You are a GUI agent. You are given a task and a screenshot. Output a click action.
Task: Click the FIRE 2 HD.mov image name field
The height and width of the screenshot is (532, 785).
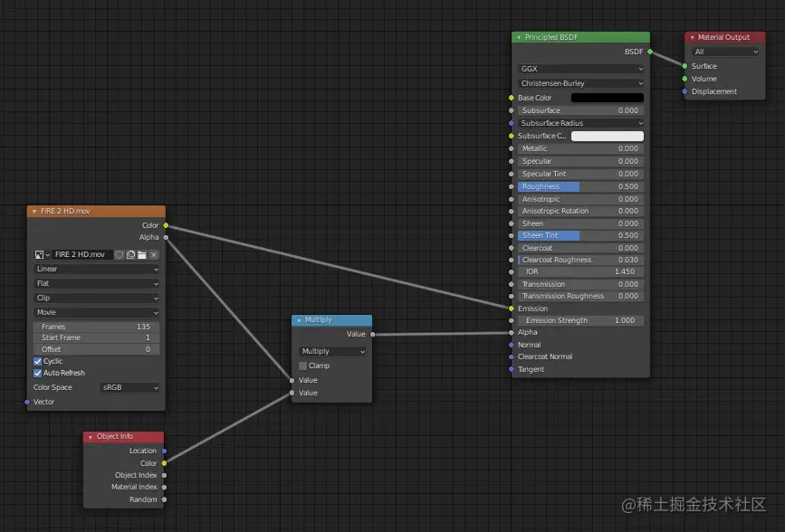click(x=82, y=255)
